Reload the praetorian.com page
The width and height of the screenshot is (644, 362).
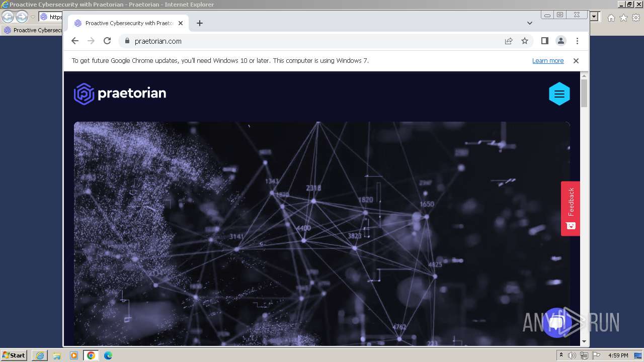(107, 41)
